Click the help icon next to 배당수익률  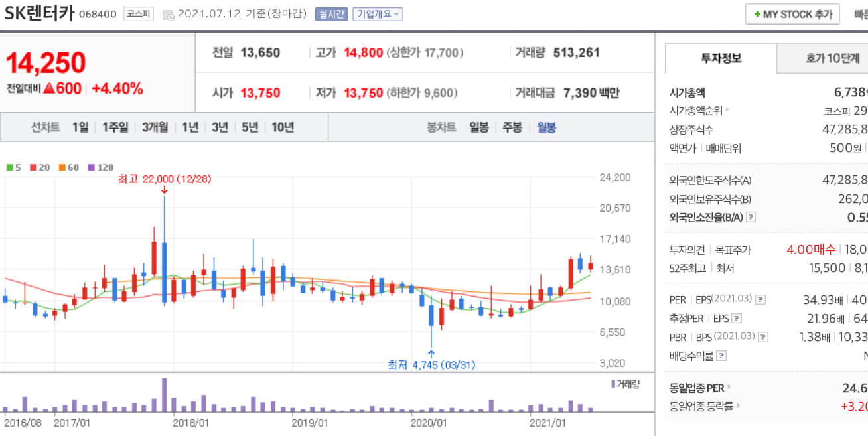coord(722,356)
